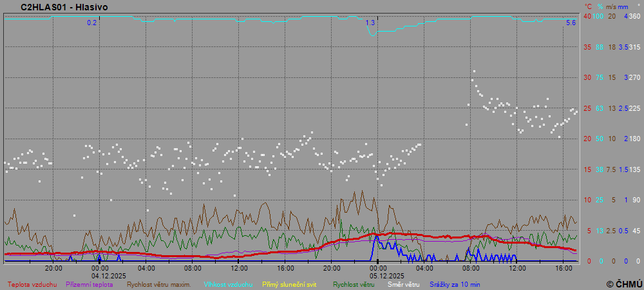Toggle the Přímý sluneční svit legend entry
Image resolution: width=644 pixels, height=290 pixels.
point(289,284)
